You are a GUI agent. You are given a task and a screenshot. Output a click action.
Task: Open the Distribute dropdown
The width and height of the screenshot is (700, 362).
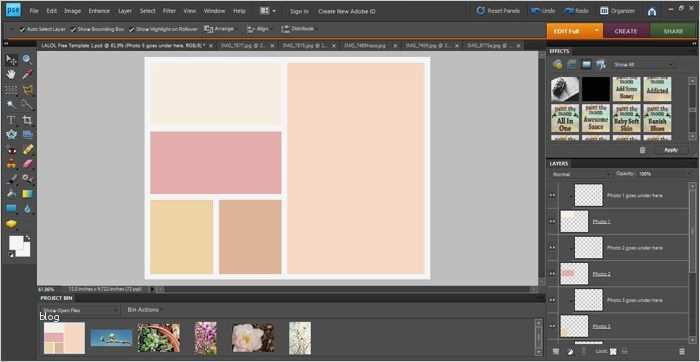[298, 29]
